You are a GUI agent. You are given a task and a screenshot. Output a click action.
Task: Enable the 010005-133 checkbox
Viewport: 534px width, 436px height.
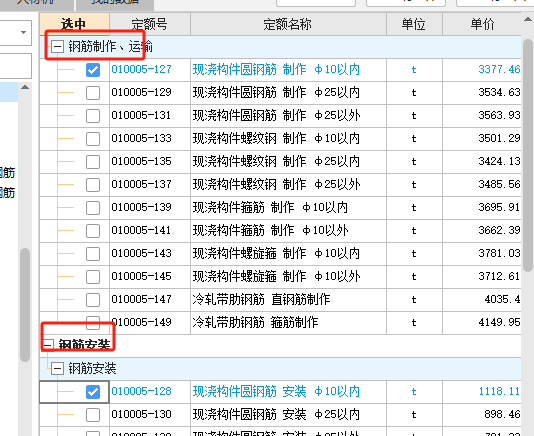click(x=93, y=139)
